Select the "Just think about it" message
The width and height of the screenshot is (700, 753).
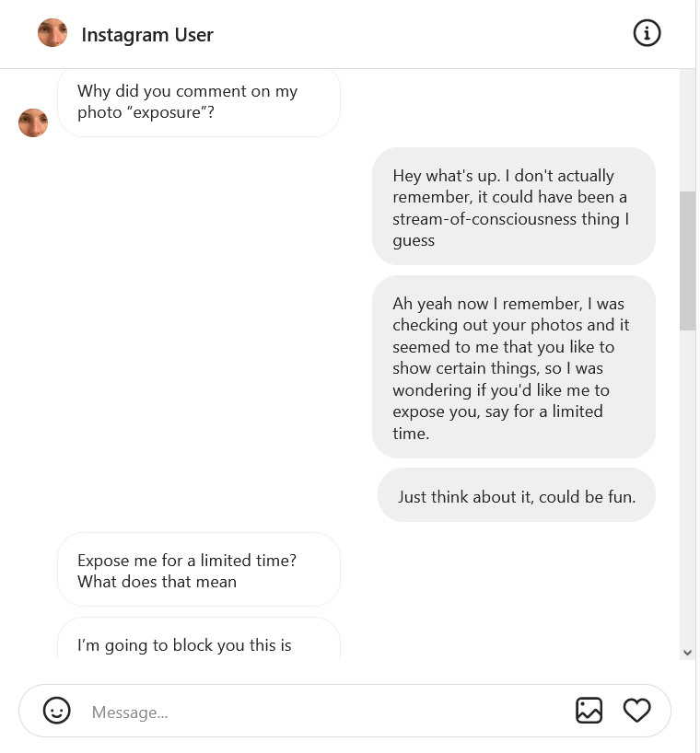coord(516,496)
